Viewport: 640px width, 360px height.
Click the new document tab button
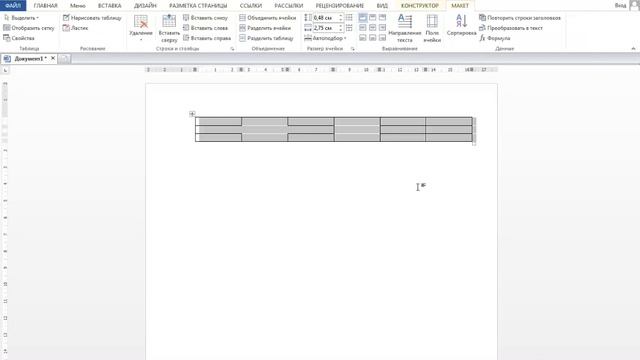(x=64, y=59)
